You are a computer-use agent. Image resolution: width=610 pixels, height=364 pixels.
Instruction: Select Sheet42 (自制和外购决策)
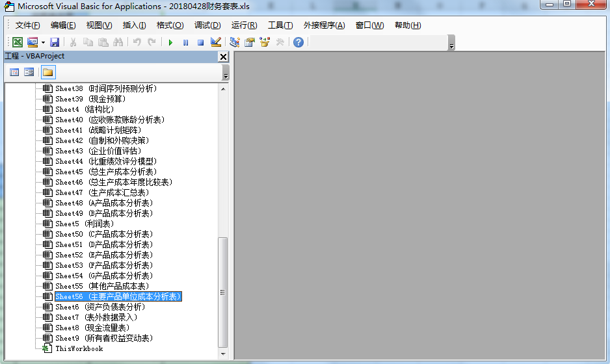coord(102,141)
